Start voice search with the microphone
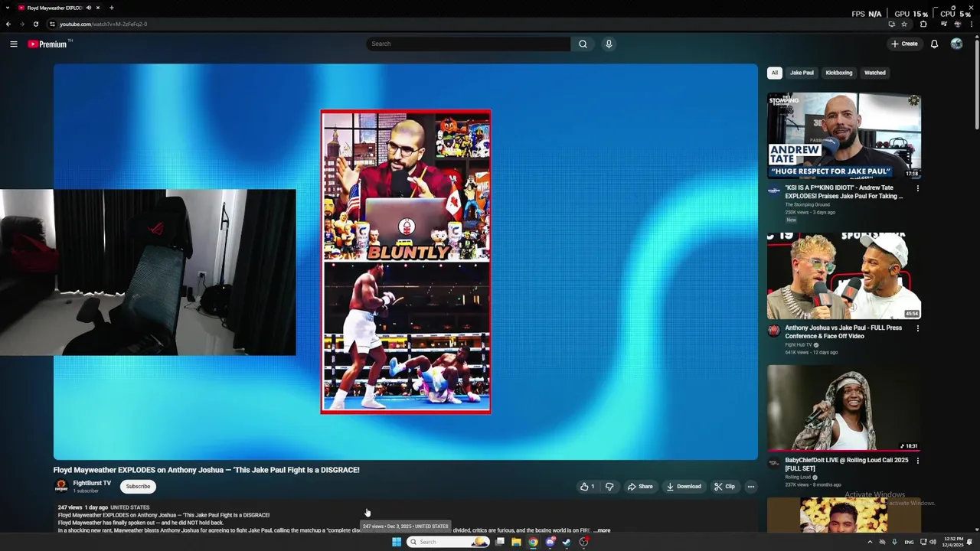Screen dimensions: 980x551 [x=609, y=44]
